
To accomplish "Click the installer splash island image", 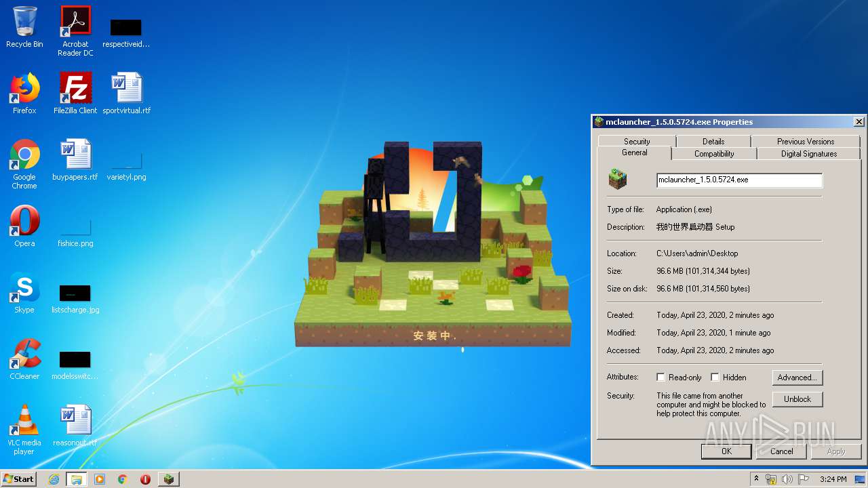I will click(433, 244).
